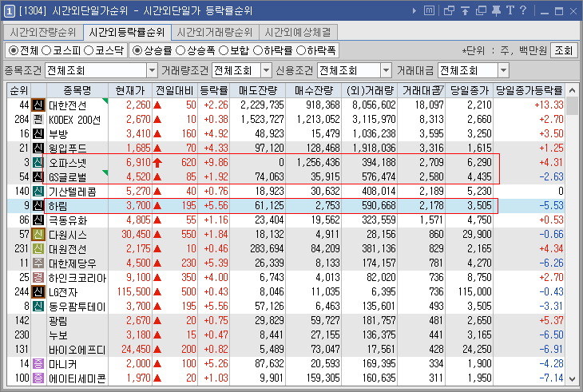Viewport: 583px width, 392px height.
Task: Switch to the 시간외거래량순위 tab
Action: pyautogui.click(x=215, y=32)
